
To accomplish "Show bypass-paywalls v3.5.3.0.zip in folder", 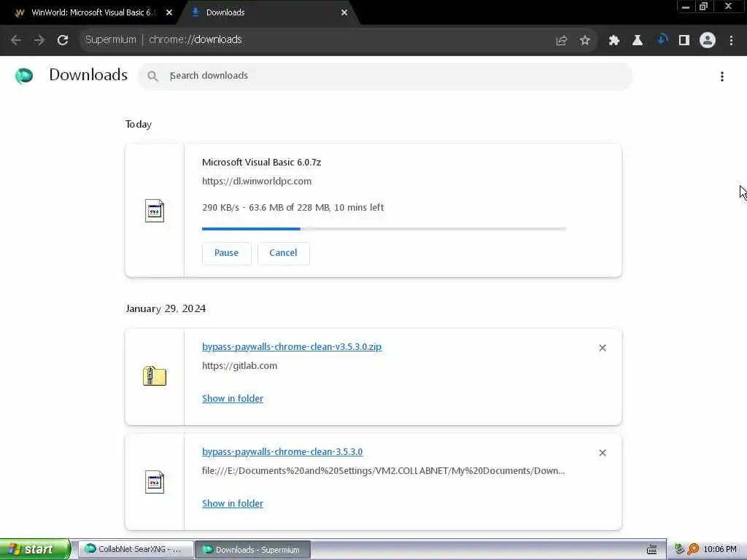I will [x=233, y=399].
